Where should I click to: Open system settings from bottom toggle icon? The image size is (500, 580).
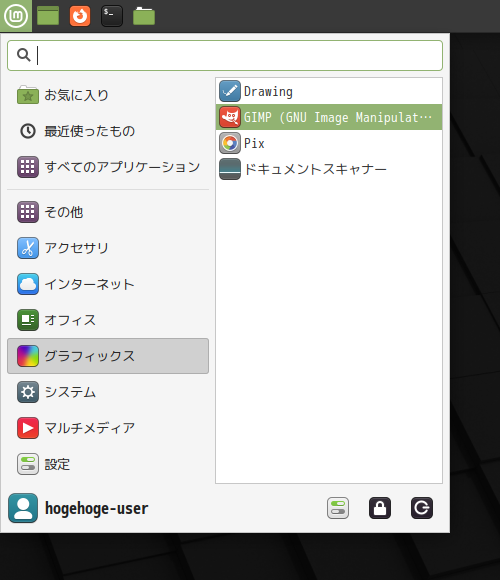coord(338,508)
